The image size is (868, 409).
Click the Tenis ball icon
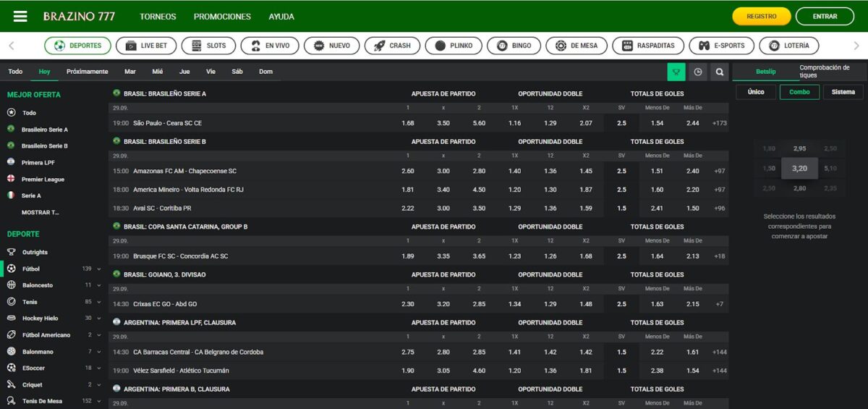coord(11,302)
